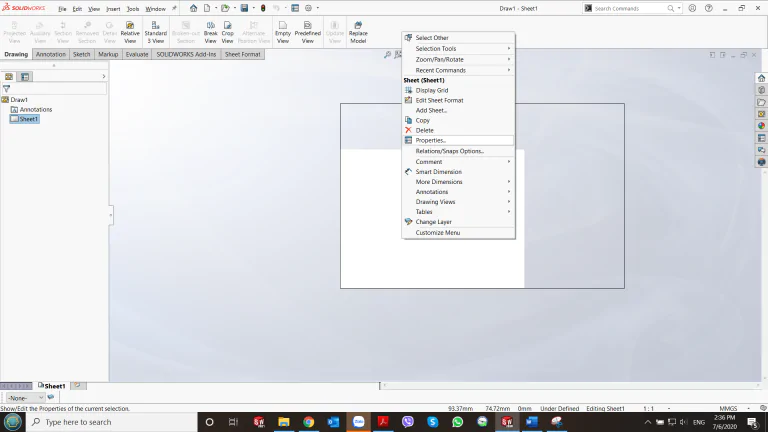
Task: Switch to the Annotation tab
Action: point(50,54)
